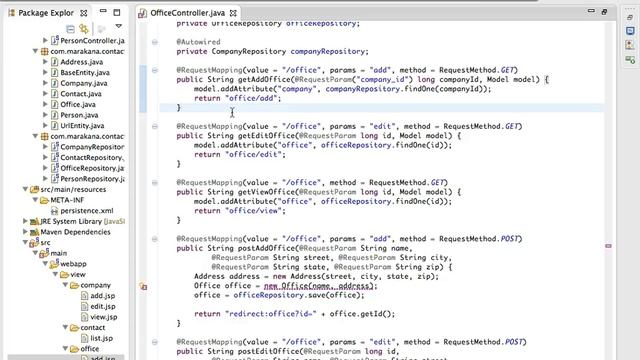Image resolution: width=640 pixels, height=360 pixels.
Task: Click getViewOffice method name in code
Action: (x=266, y=192)
